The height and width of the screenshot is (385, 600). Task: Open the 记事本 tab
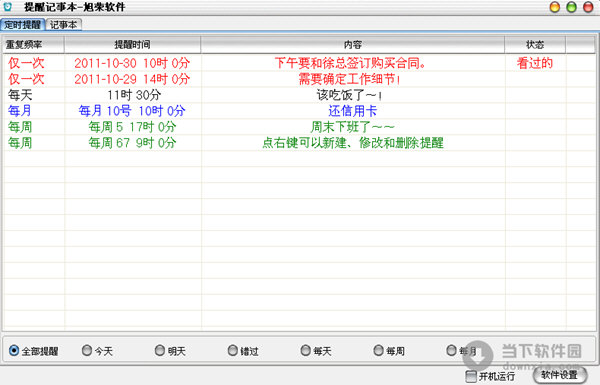tap(64, 25)
